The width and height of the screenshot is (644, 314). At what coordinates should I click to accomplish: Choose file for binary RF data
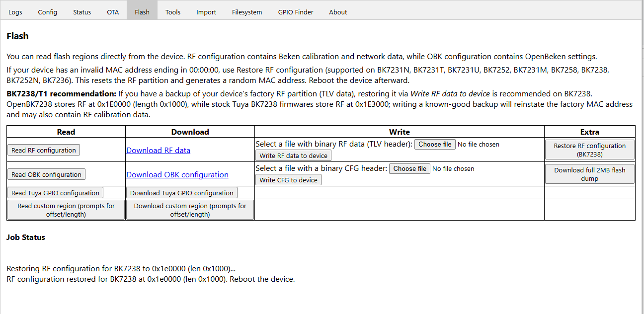pos(435,144)
